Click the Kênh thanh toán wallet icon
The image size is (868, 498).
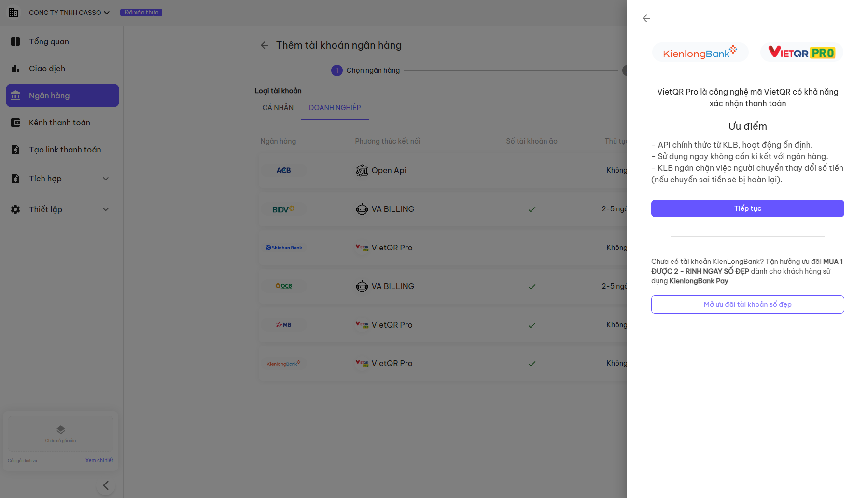click(15, 123)
